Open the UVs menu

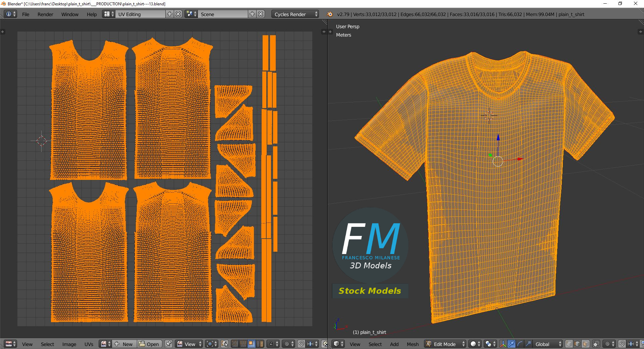coord(89,344)
